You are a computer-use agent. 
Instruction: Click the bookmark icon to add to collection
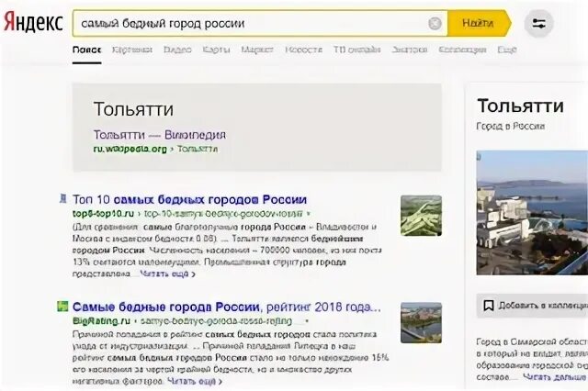488,306
